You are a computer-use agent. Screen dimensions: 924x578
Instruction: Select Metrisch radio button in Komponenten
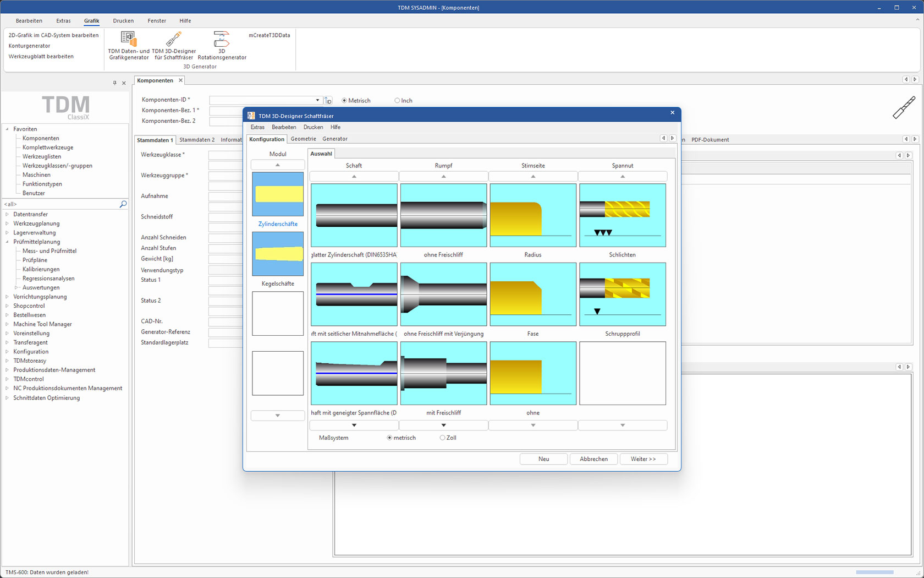(344, 101)
